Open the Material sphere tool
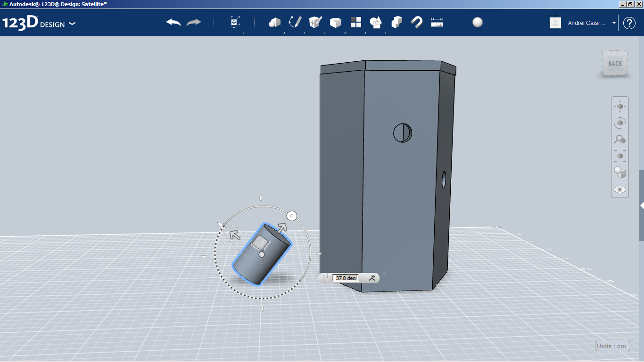Screen dimensions: 644x362 coord(478,22)
